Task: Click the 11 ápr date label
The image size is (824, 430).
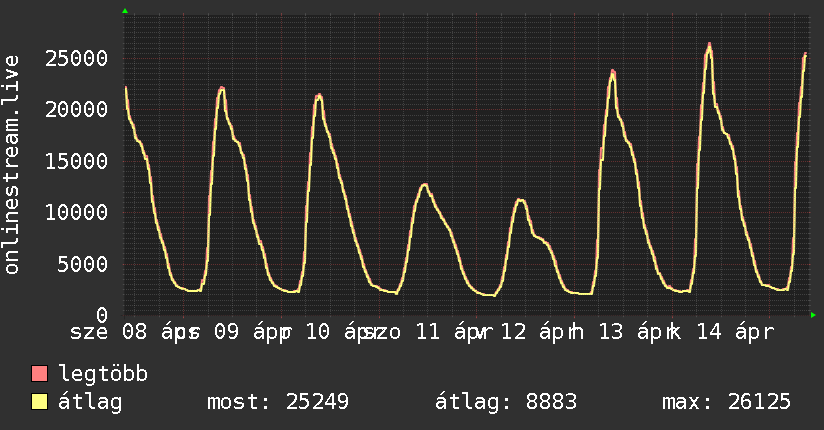Action: [x=454, y=332]
